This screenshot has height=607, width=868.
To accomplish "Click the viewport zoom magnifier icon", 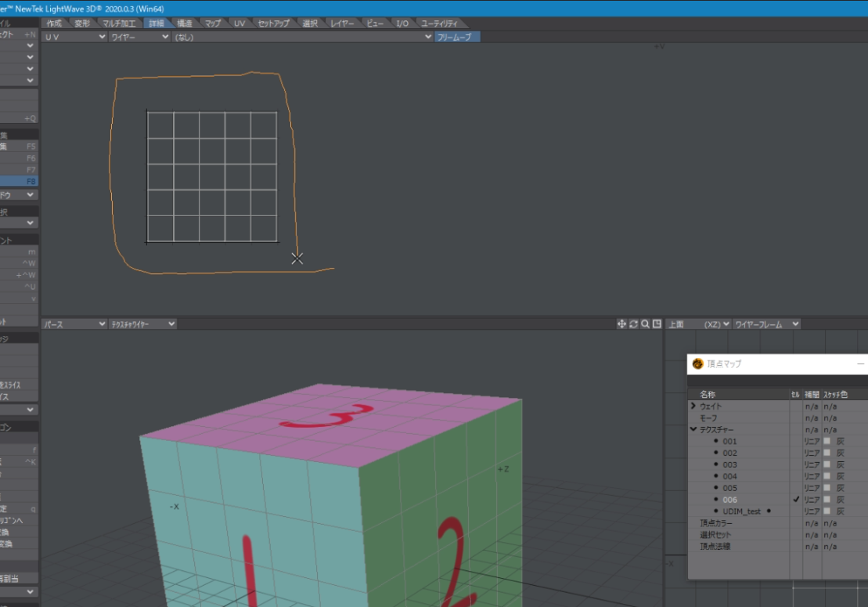I will 645,324.
